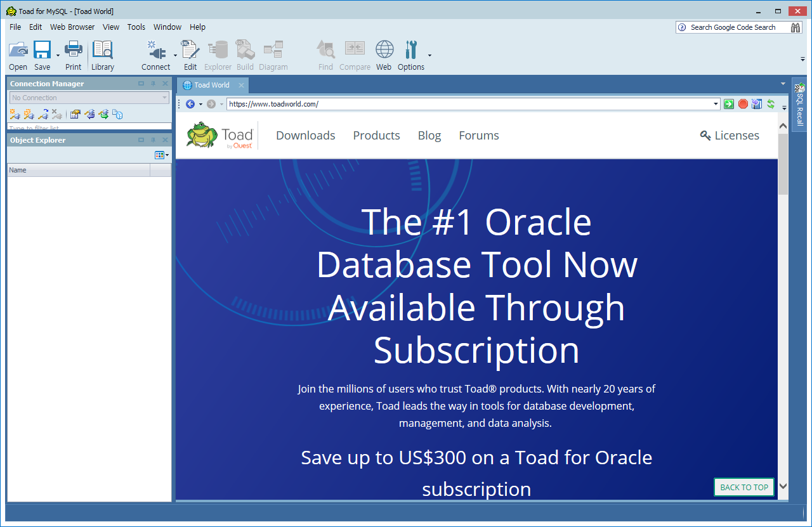The image size is (812, 527).
Task: Click the Products link
Action: tap(377, 135)
